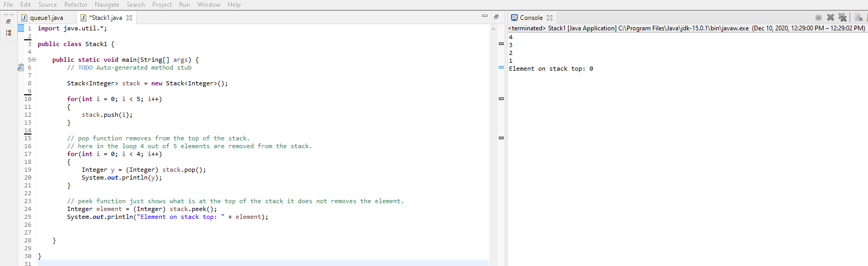Restore the minimized side view stack
868x266 pixels.
[x=8, y=21]
